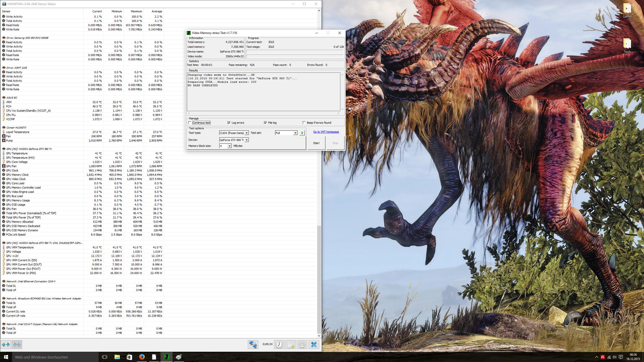Open the Test type CUDA dropdown
644x362 pixels.
pos(247,133)
